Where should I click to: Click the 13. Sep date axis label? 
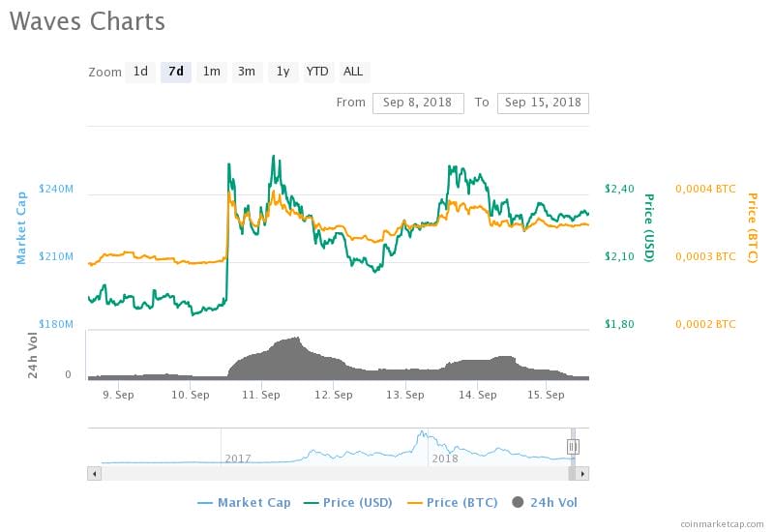[x=405, y=395]
